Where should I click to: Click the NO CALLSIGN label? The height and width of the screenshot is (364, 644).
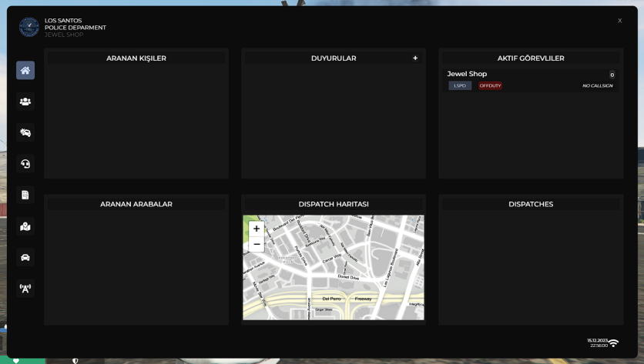[598, 85]
